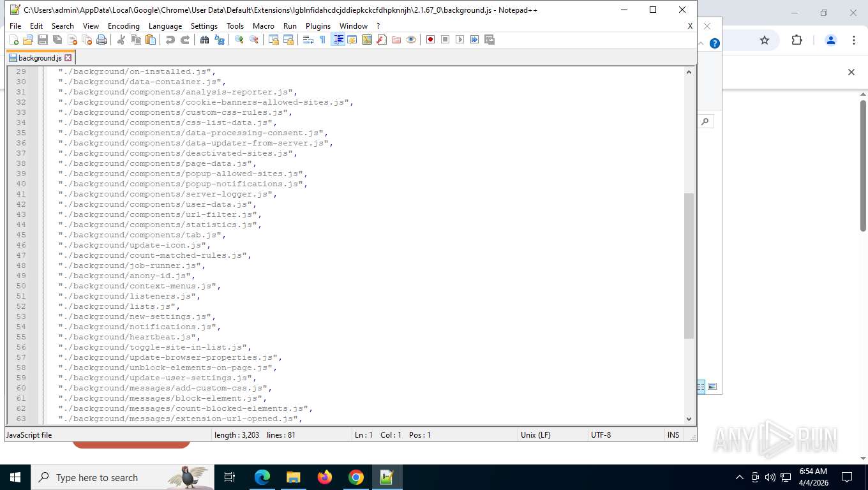Click the Undo arrow icon
This screenshot has height=490, width=868.
(170, 40)
